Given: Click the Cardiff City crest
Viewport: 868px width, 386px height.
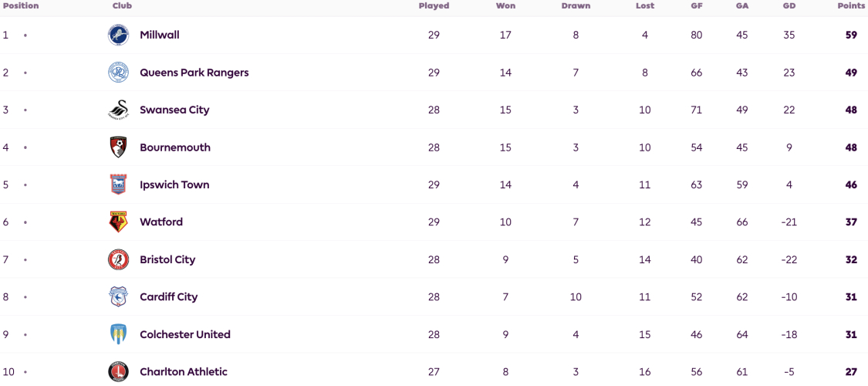Looking at the screenshot, I should click(118, 297).
